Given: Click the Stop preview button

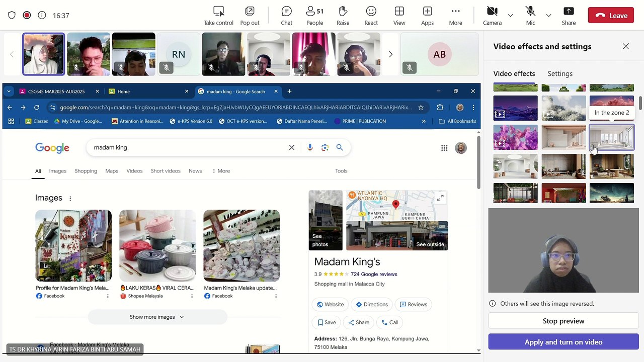Looking at the screenshot, I should point(563,321).
